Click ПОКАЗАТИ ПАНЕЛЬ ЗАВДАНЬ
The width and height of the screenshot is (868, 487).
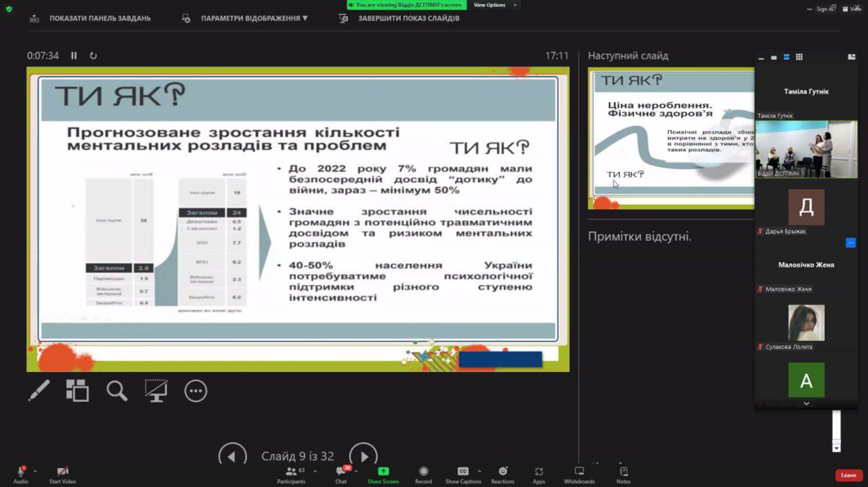100,18
